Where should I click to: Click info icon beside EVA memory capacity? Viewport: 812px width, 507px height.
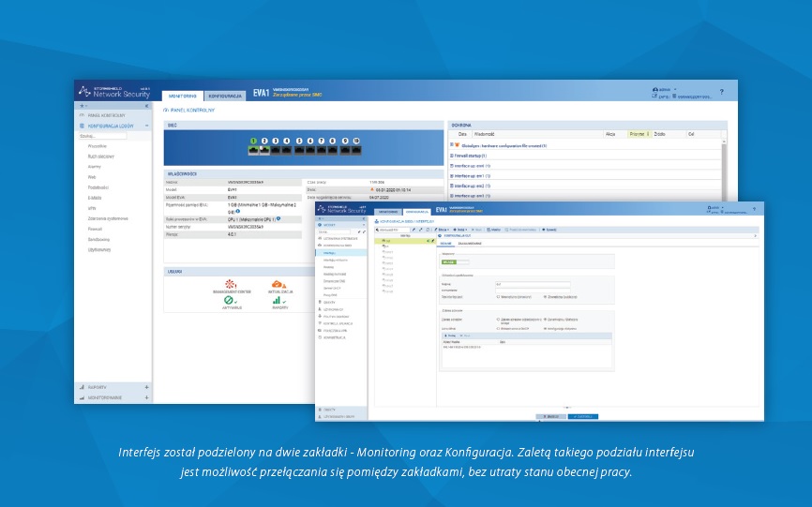[x=238, y=212]
